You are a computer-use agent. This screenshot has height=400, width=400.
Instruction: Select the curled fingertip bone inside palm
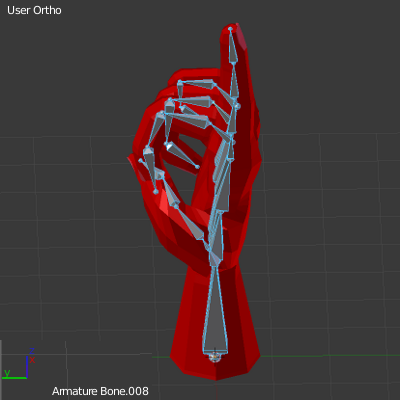pos(182,154)
